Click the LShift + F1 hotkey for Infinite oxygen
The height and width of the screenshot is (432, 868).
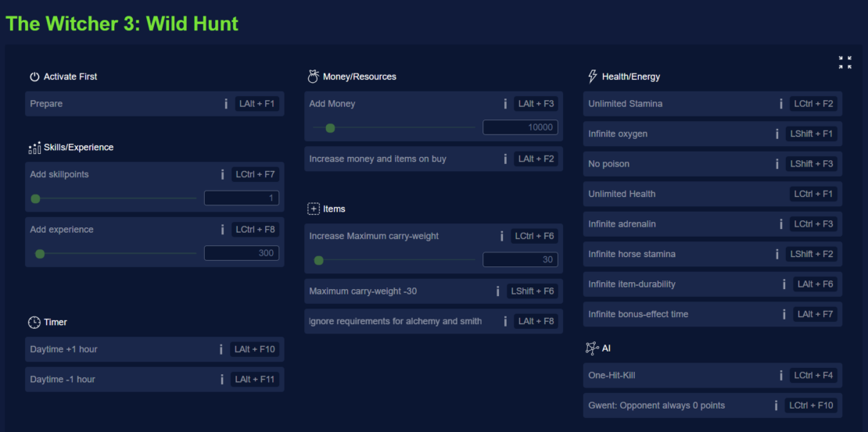pyautogui.click(x=812, y=134)
